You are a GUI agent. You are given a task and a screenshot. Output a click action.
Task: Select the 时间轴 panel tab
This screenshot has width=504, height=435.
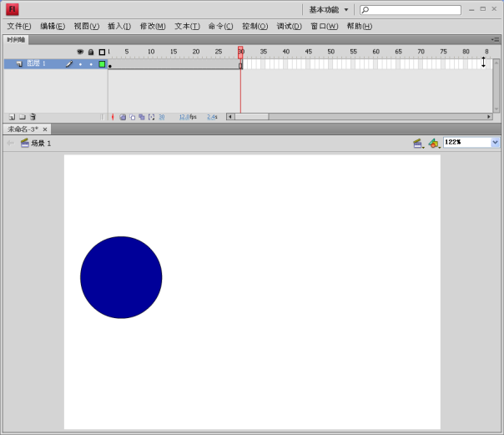tap(16, 39)
